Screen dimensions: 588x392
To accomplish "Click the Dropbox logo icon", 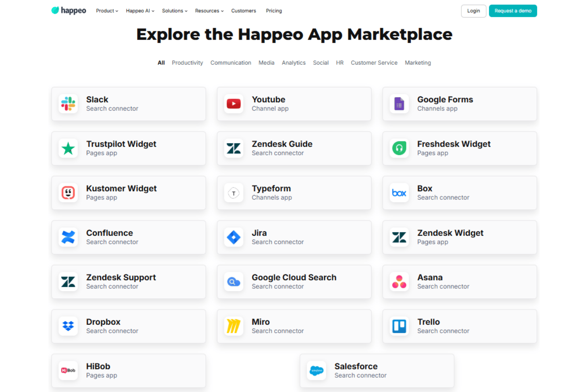I will pos(68,326).
